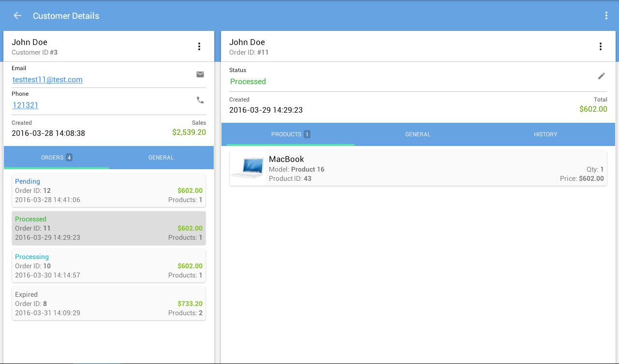Viewport: 619px width, 364px height.
Task: Click the $733.20 amount on expired order
Action: coord(190,304)
